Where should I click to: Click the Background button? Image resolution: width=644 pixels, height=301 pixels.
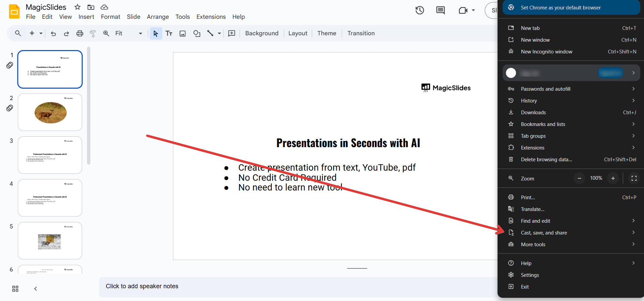pyautogui.click(x=262, y=33)
